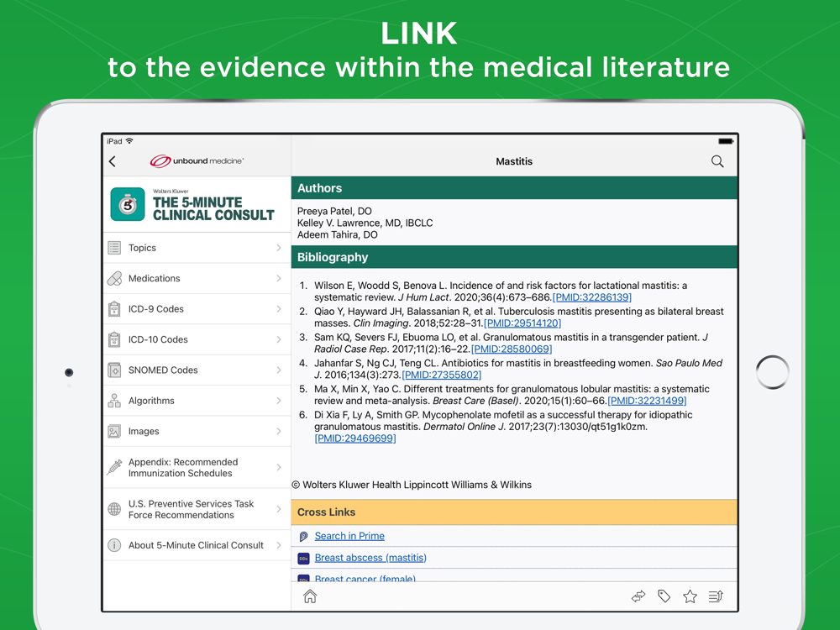Click the Prime icon beside Search in Prime
840x630 pixels.
(x=303, y=536)
